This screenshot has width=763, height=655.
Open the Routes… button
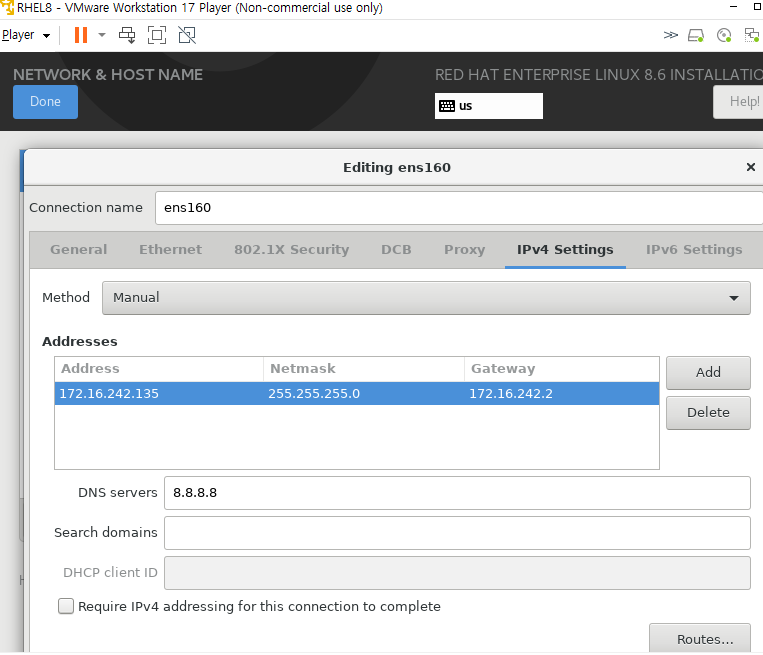tap(700, 638)
